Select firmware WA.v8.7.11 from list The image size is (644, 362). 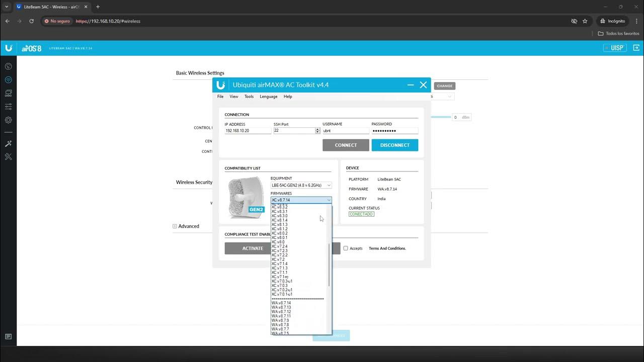point(281,316)
